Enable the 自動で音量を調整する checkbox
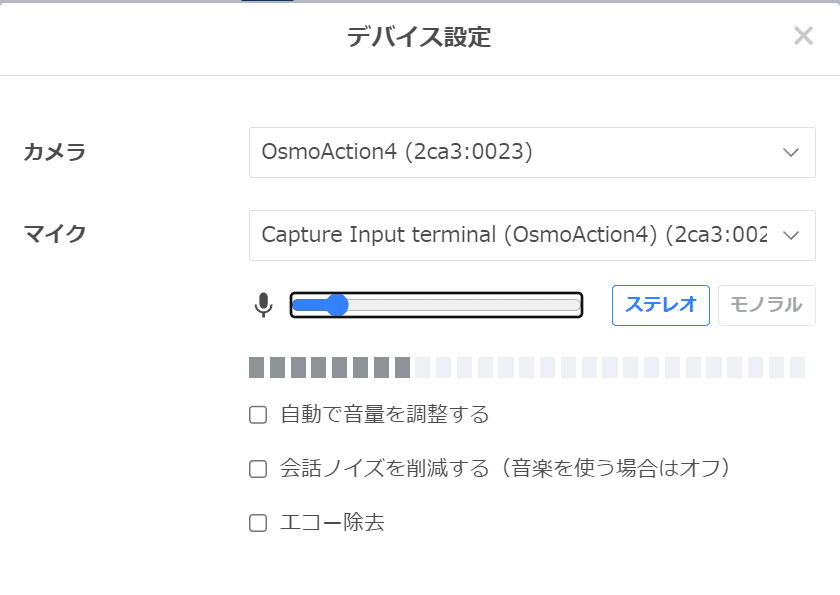Screen dimensions: 840x595 coord(258,415)
